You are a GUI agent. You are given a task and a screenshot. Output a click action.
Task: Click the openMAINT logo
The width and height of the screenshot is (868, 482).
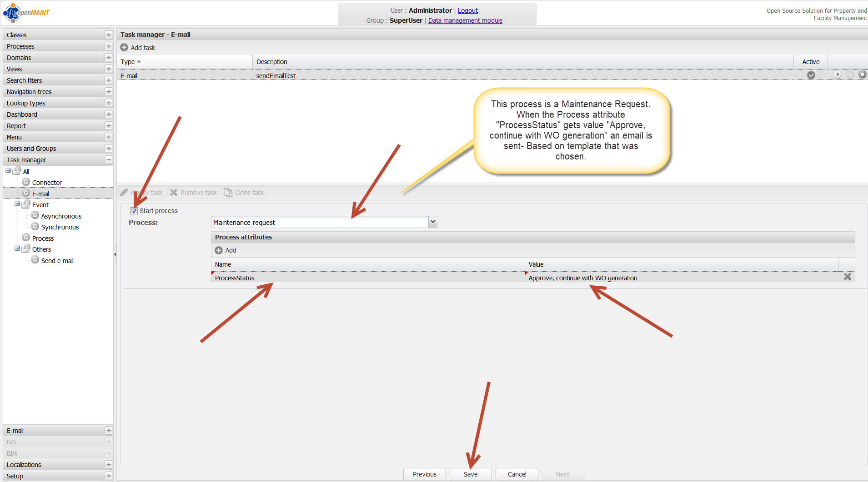click(x=26, y=13)
